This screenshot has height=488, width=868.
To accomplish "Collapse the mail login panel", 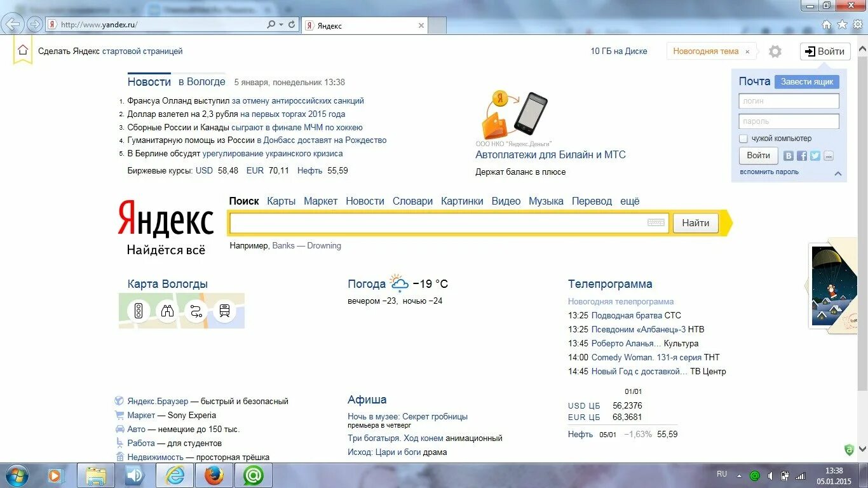I will point(837,173).
